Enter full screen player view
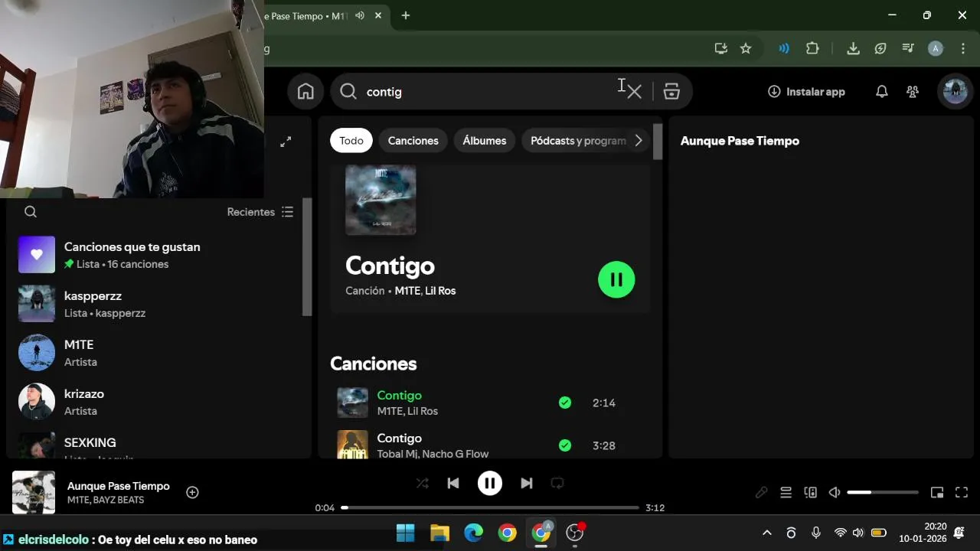 click(962, 493)
